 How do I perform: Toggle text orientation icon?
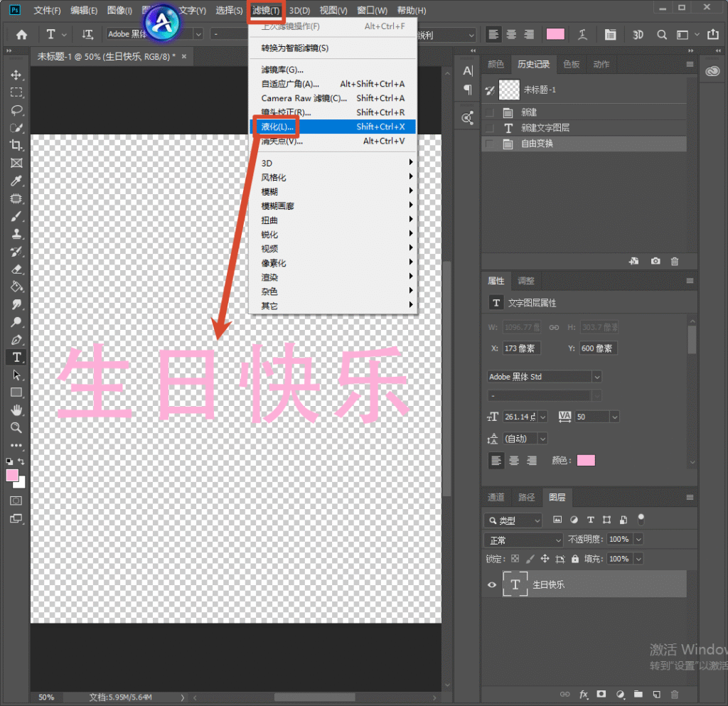pos(87,34)
